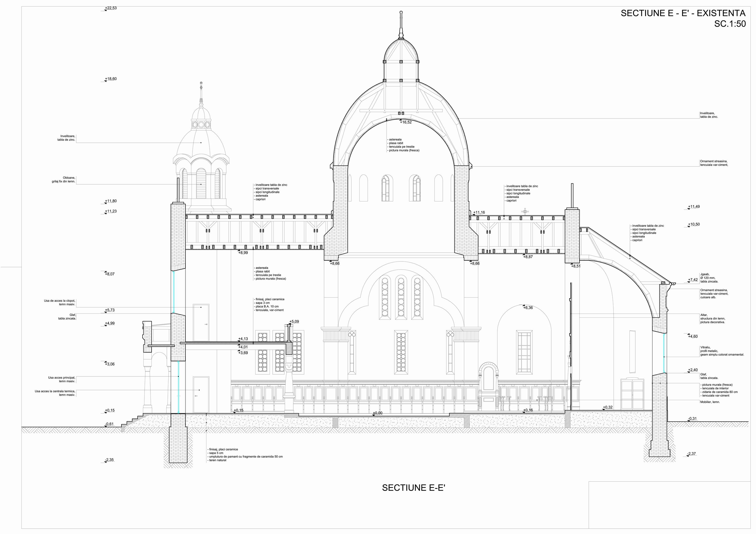The image size is (756, 534).
Task: Select the SECTIUNE E-E' title text
Action: click(x=414, y=488)
